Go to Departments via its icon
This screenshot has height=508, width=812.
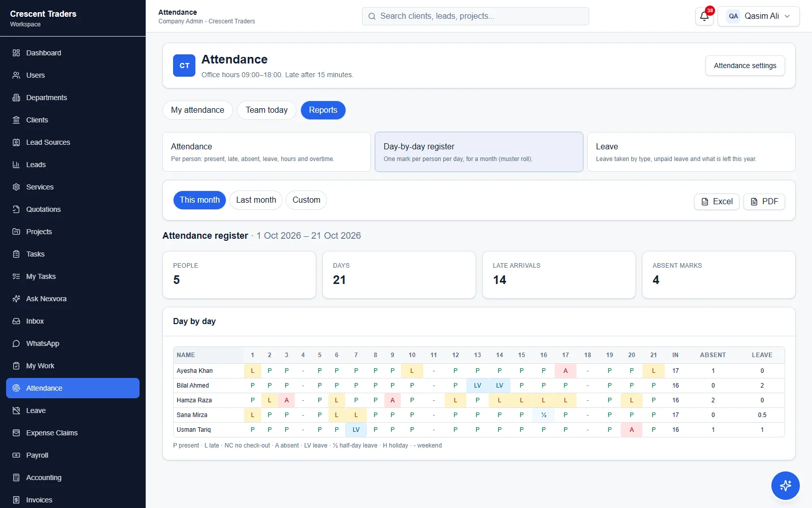click(x=16, y=98)
